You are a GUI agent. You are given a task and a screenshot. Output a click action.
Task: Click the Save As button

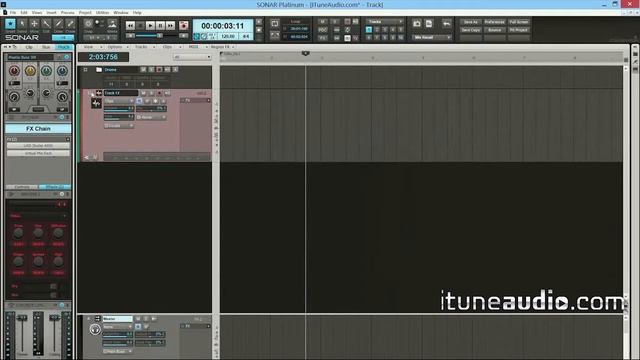pos(471,22)
